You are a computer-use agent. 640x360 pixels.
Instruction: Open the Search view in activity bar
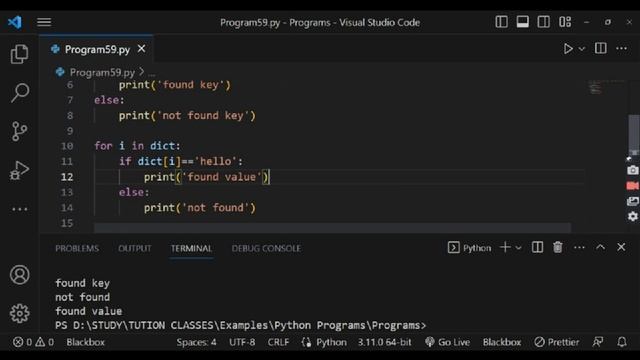(x=19, y=93)
